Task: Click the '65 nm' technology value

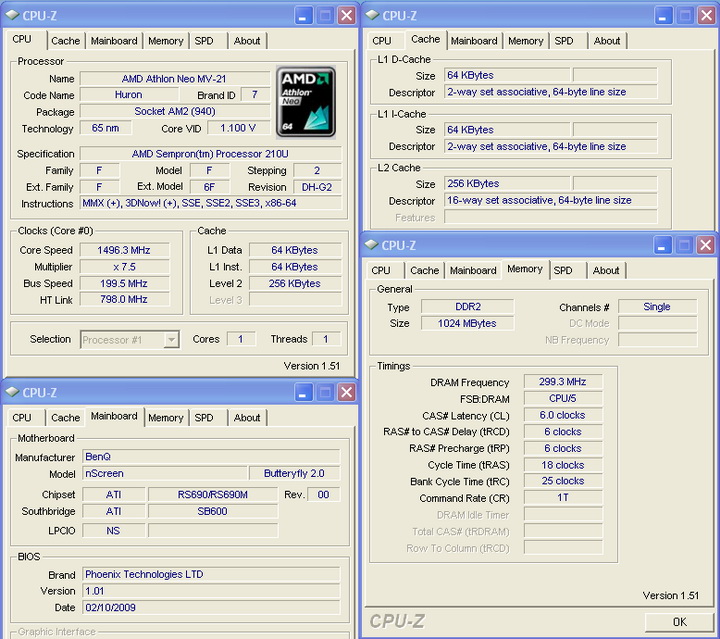Action: click(105, 128)
